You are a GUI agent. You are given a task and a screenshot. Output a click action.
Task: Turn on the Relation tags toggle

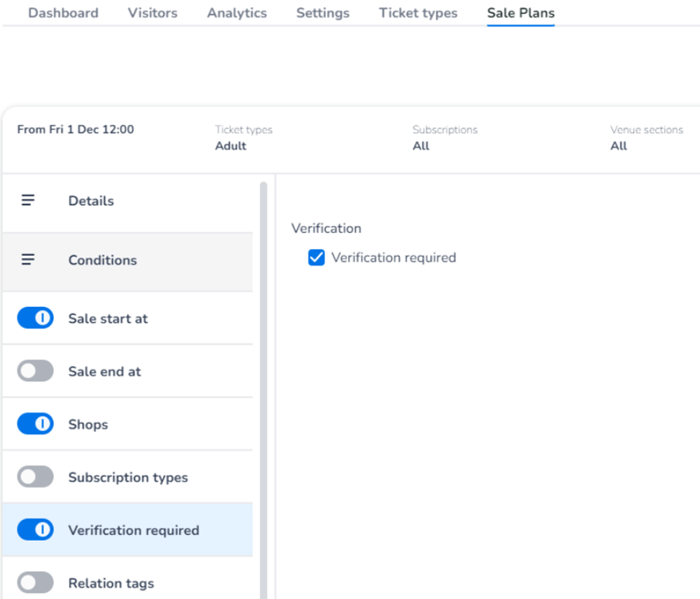pyautogui.click(x=35, y=583)
